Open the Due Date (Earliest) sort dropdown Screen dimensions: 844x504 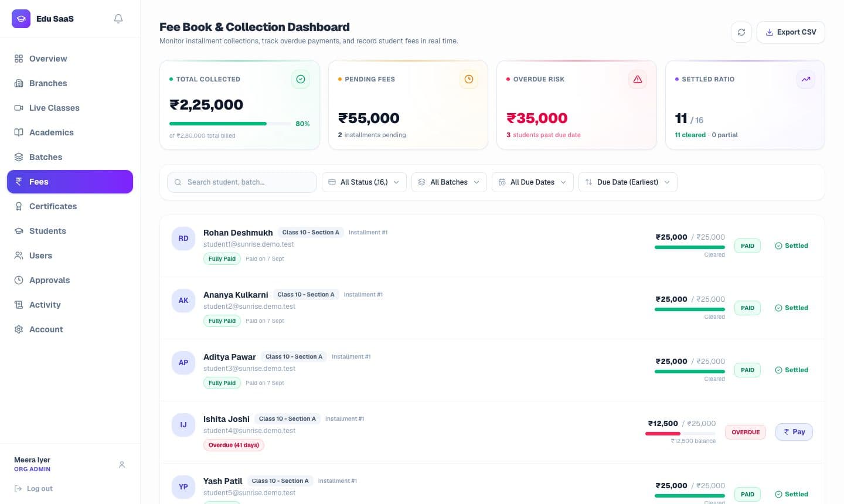[x=628, y=182]
